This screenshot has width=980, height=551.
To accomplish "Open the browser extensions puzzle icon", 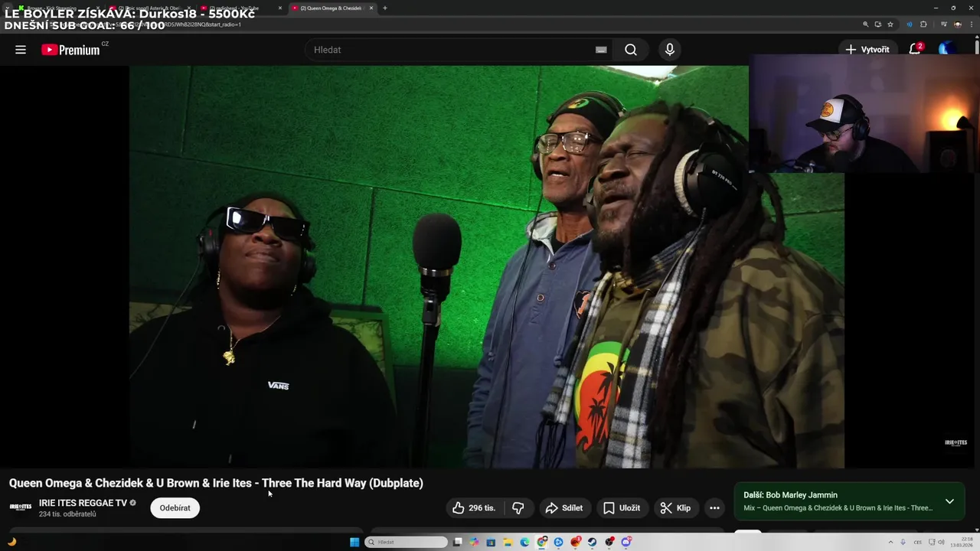I will tap(923, 24).
